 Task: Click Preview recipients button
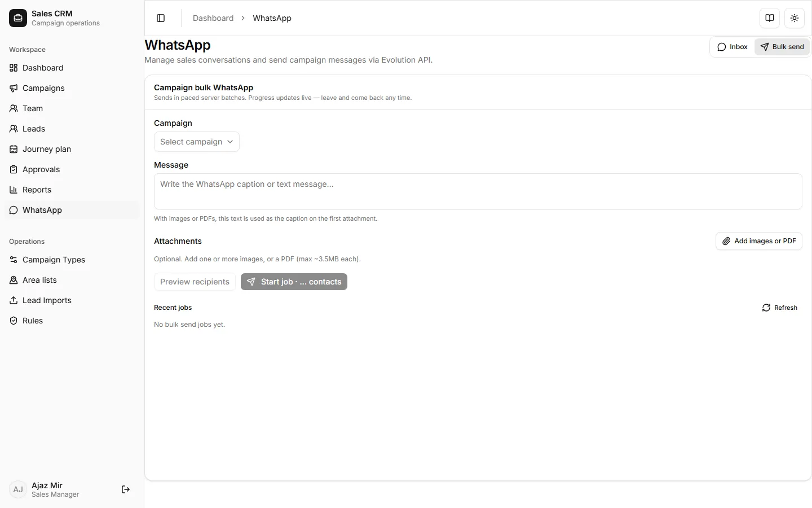pos(195,282)
